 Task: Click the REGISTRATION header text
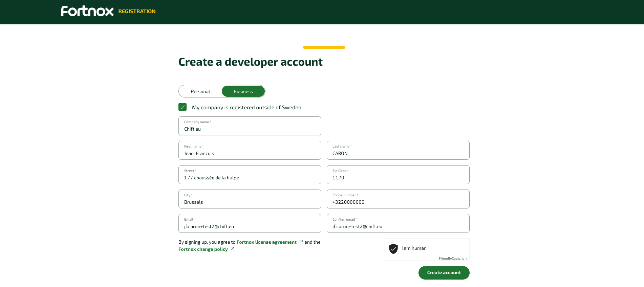(137, 12)
